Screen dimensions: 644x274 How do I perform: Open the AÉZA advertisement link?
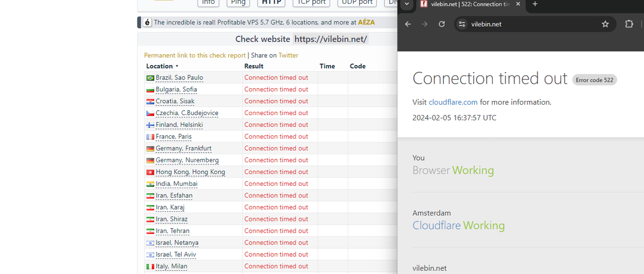[x=367, y=23]
